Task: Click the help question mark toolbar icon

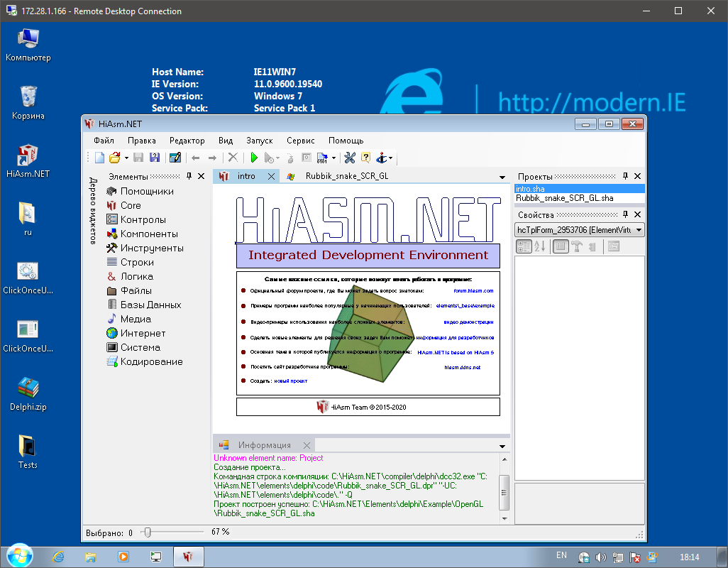Action: (366, 158)
